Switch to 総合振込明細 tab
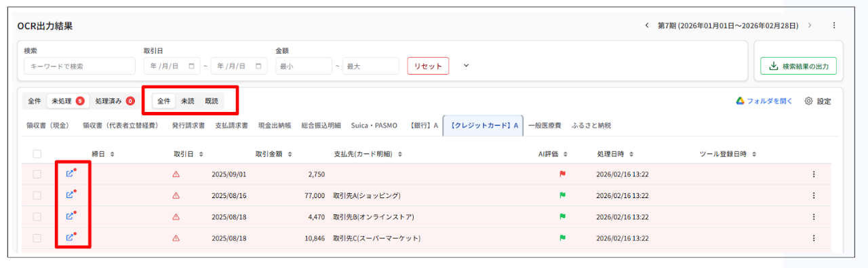This screenshot has width=868, height=268. tap(321, 126)
